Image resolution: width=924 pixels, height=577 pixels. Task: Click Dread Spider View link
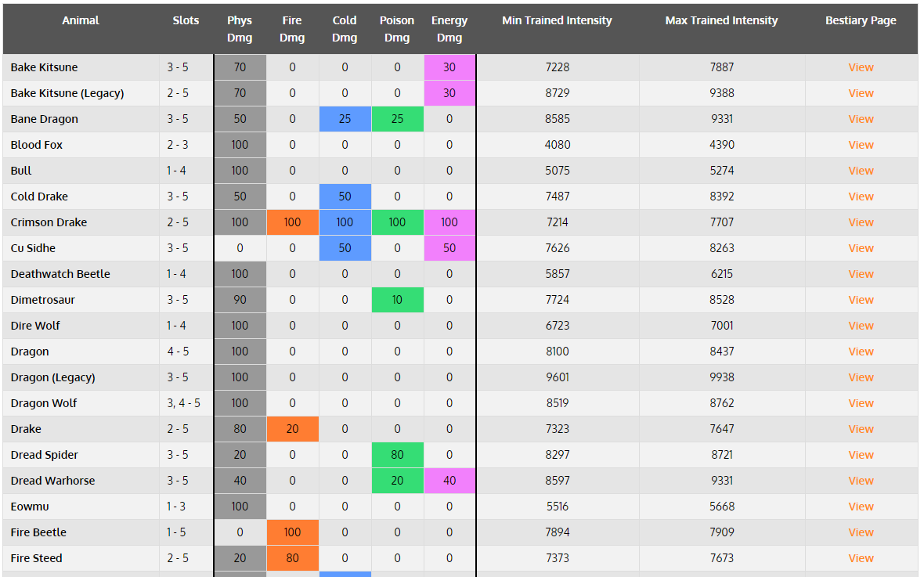click(x=861, y=455)
